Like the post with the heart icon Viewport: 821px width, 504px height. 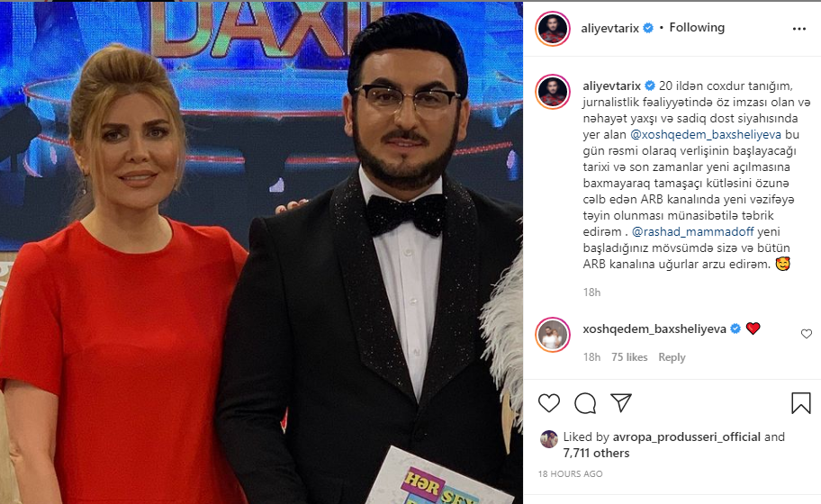(x=549, y=403)
